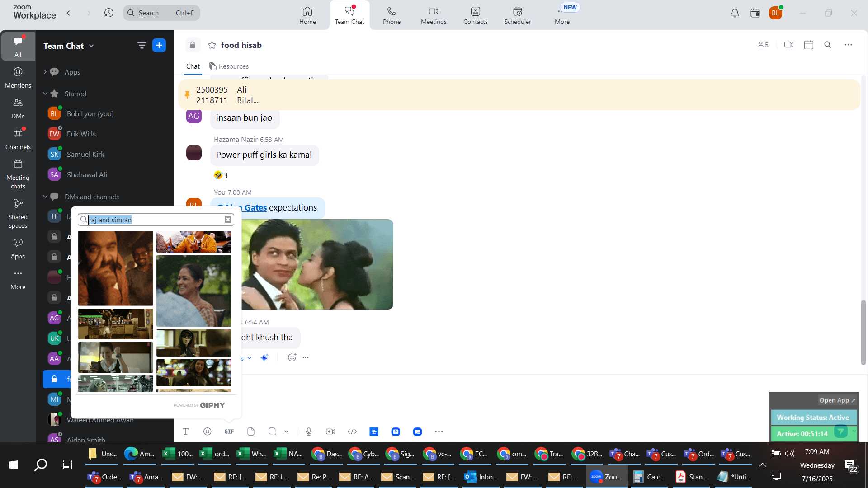Search within the food hisab chat
The width and height of the screenshot is (868, 488).
pos(828,45)
